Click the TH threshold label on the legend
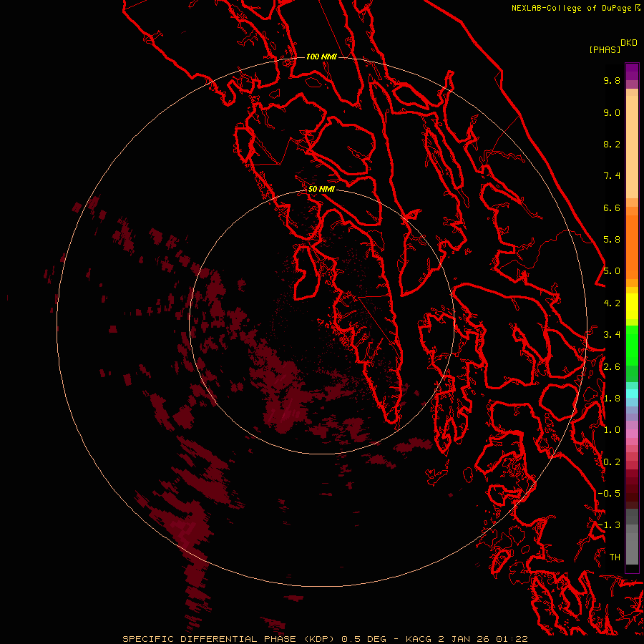Image resolution: width=644 pixels, height=644 pixels. point(615,557)
